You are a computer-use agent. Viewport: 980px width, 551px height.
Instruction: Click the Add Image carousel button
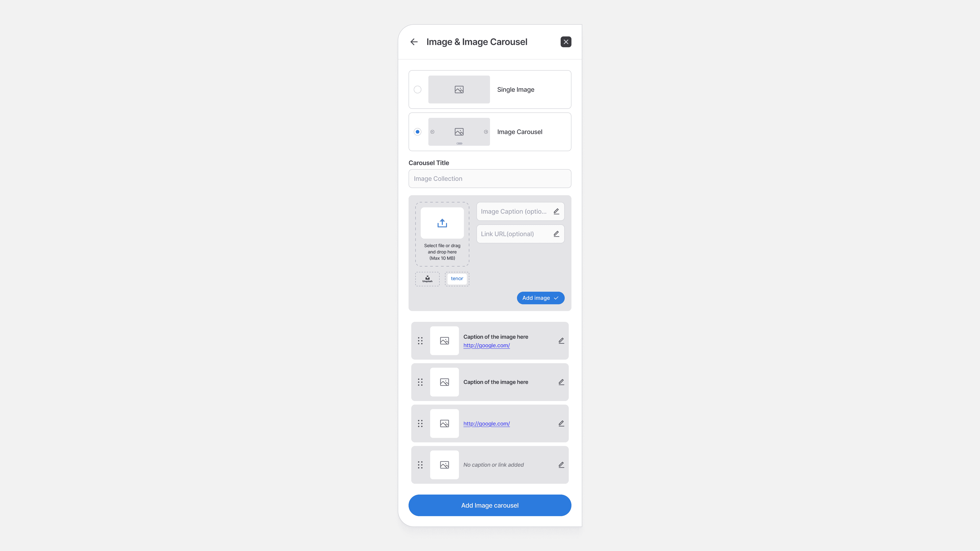[490, 505]
